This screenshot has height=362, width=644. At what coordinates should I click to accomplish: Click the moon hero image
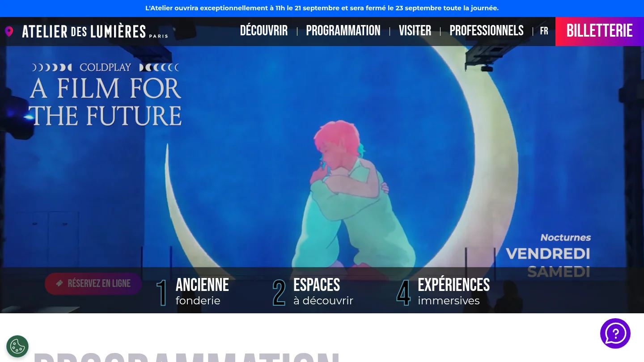click(322, 165)
